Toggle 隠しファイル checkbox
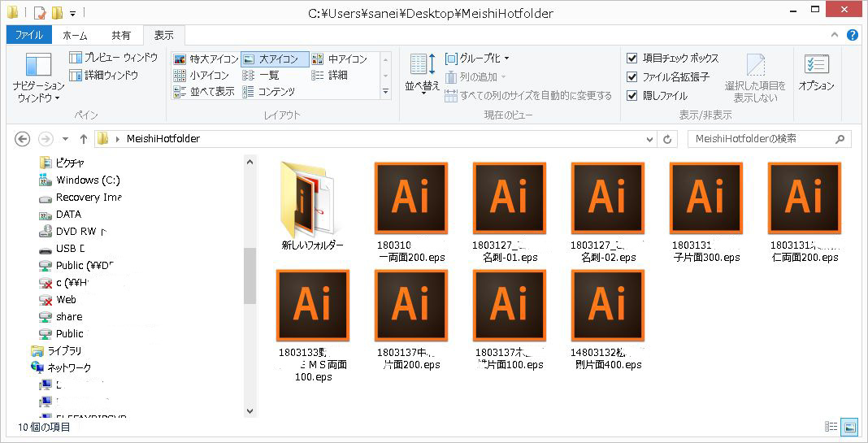 click(x=632, y=96)
